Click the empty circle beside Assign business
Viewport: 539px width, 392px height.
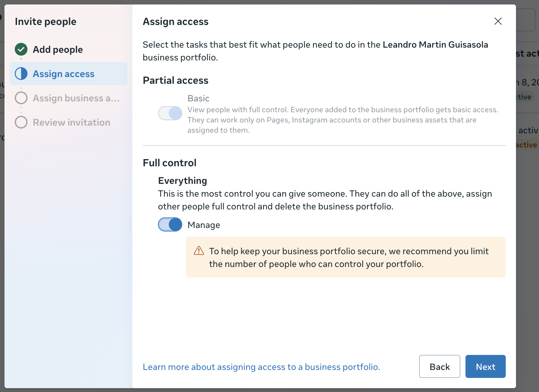[x=21, y=98]
